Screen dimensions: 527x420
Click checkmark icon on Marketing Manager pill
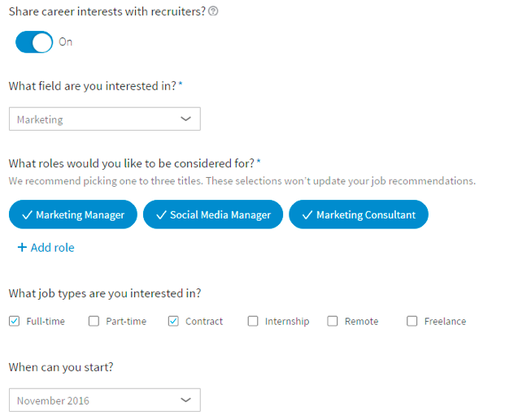[x=27, y=214]
